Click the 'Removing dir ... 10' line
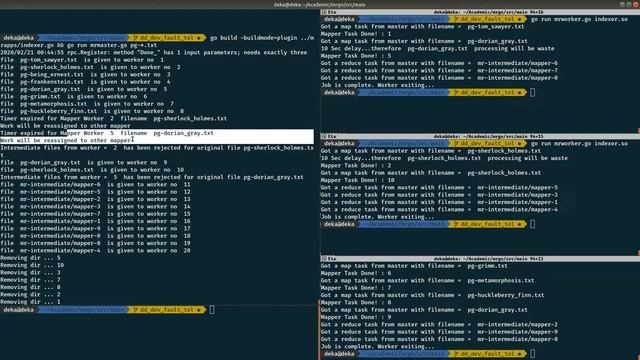The image size is (640, 360). pos(32,265)
